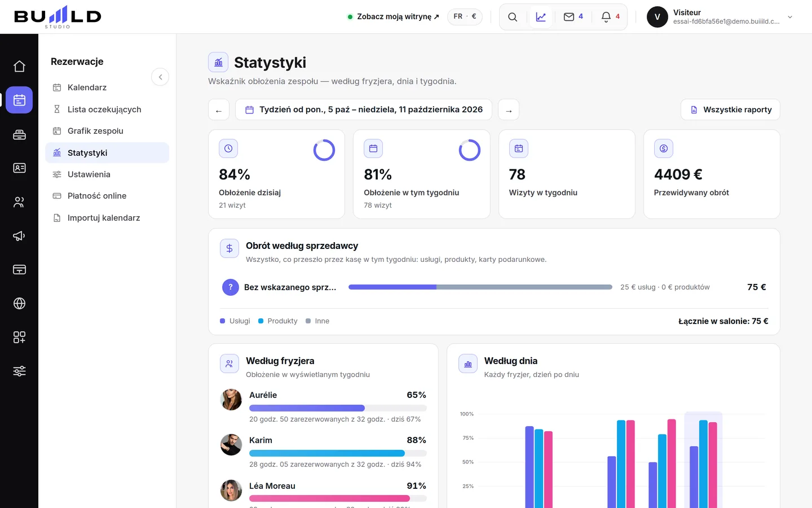The height and width of the screenshot is (508, 812).
Task: Click Aurélie's profile photo
Action: click(x=231, y=400)
